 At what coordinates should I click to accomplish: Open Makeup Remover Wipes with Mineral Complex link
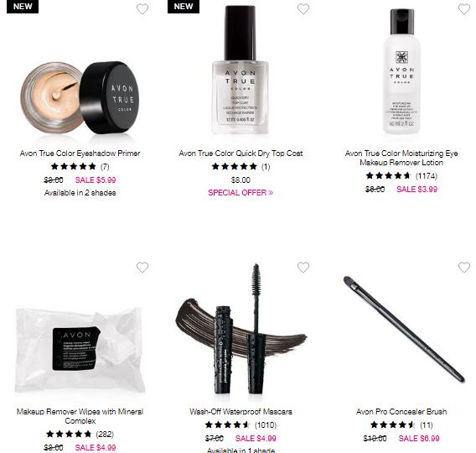click(x=80, y=416)
